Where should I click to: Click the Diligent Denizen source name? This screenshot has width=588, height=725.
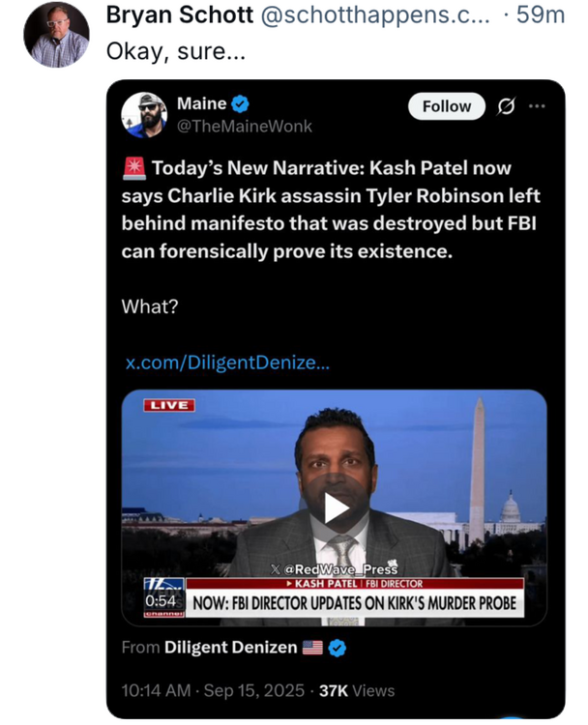[231, 647]
